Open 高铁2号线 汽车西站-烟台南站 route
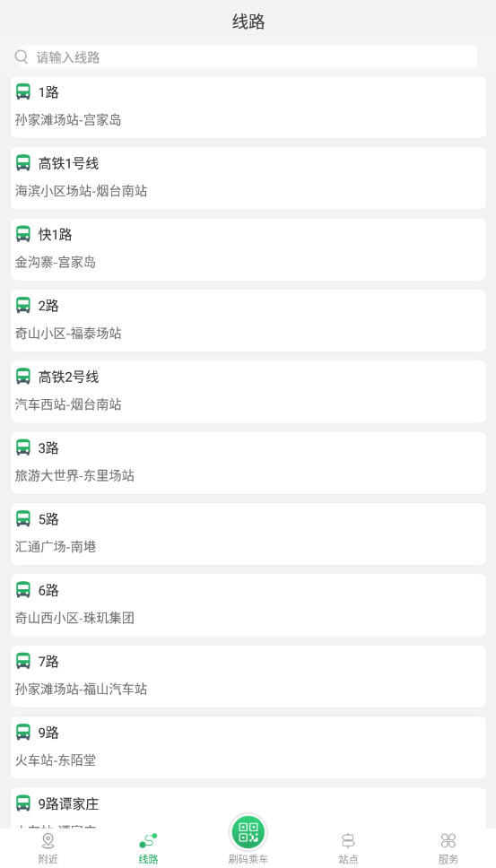Image resolution: width=496 pixels, height=868 pixels. tap(248, 391)
